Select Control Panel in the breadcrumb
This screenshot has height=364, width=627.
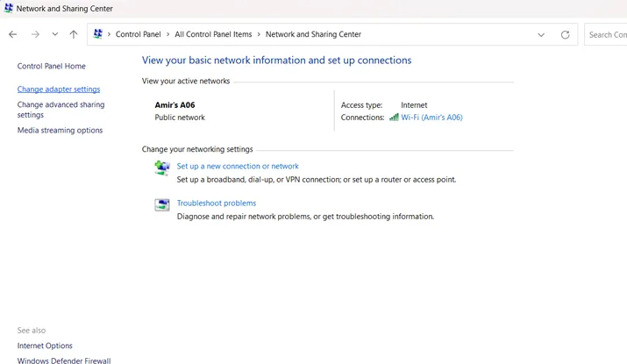[x=138, y=34]
